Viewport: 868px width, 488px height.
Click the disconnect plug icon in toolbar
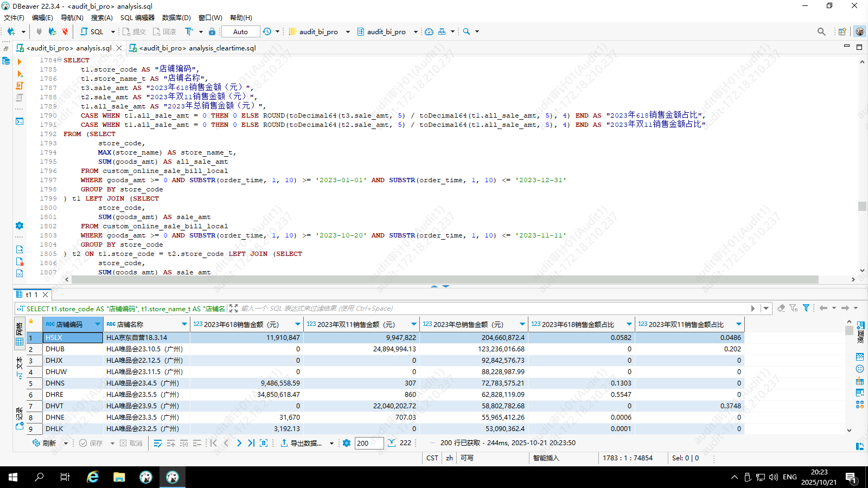(65, 31)
